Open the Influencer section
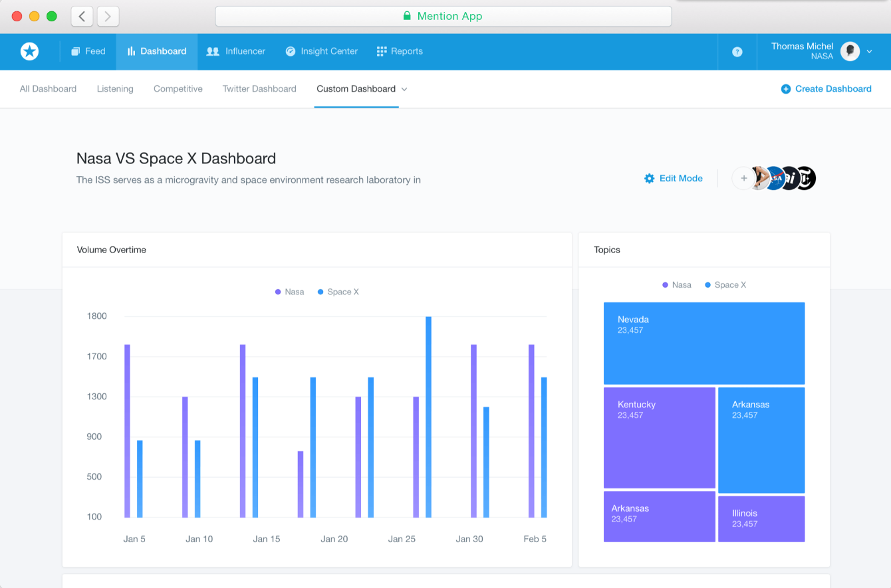Screen dimensions: 891x588 pyautogui.click(x=236, y=51)
